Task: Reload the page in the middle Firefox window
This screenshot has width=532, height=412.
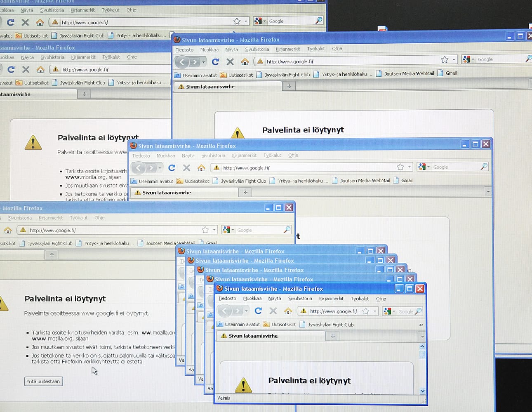Action: [172, 167]
